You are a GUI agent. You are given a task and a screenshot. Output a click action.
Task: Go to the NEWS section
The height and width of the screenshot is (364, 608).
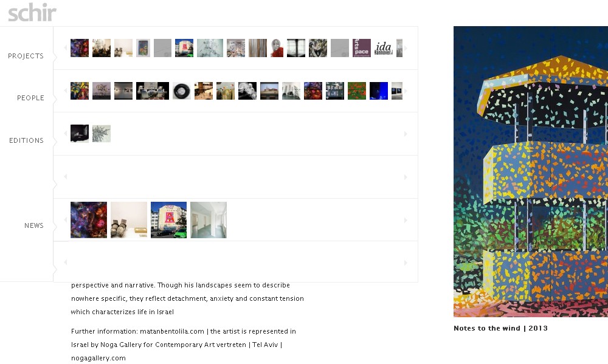pyautogui.click(x=33, y=225)
